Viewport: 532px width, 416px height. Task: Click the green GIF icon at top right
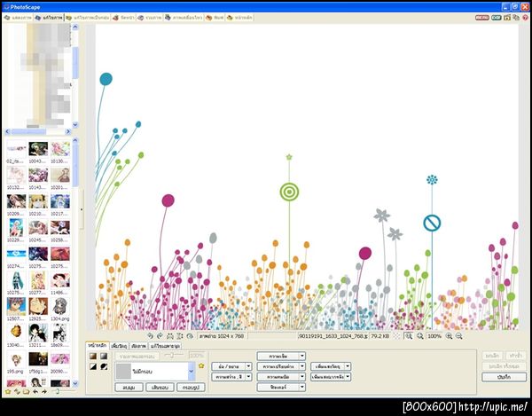pyautogui.click(x=497, y=18)
